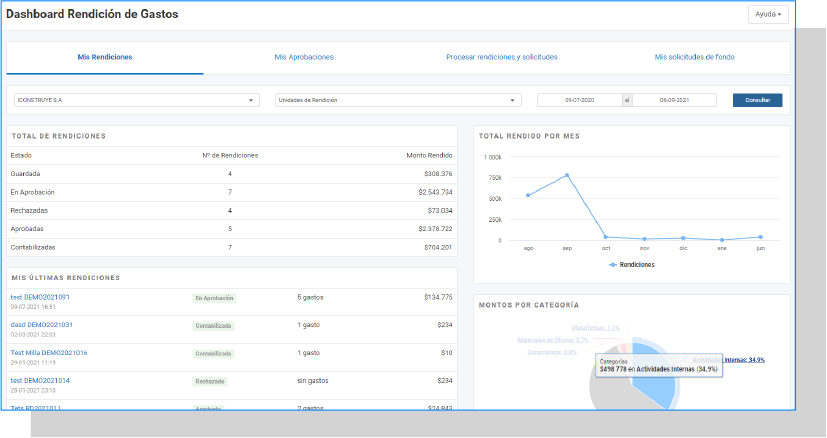This screenshot has width=827, height=438.
Task: Switch to Mis Rendiciones tab
Action: 105,57
